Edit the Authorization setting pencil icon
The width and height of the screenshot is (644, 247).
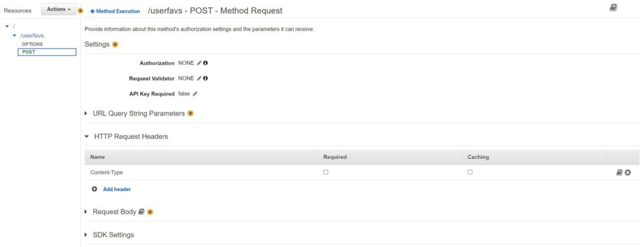coord(199,63)
